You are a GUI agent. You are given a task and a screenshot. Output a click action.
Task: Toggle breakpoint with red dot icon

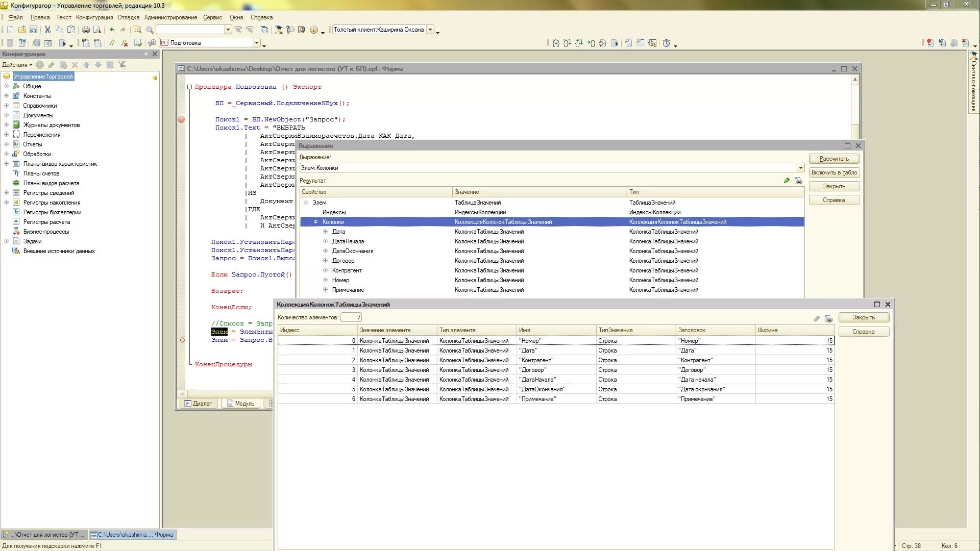pyautogui.click(x=930, y=43)
